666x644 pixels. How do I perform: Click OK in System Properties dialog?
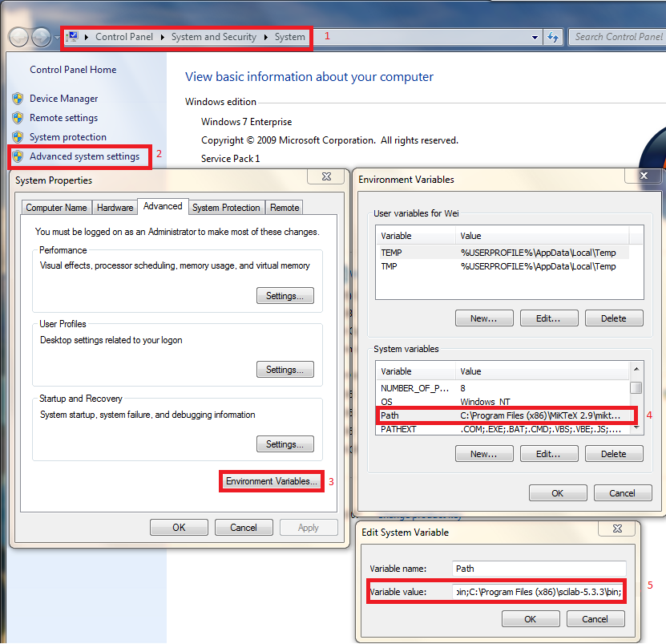coord(179,528)
